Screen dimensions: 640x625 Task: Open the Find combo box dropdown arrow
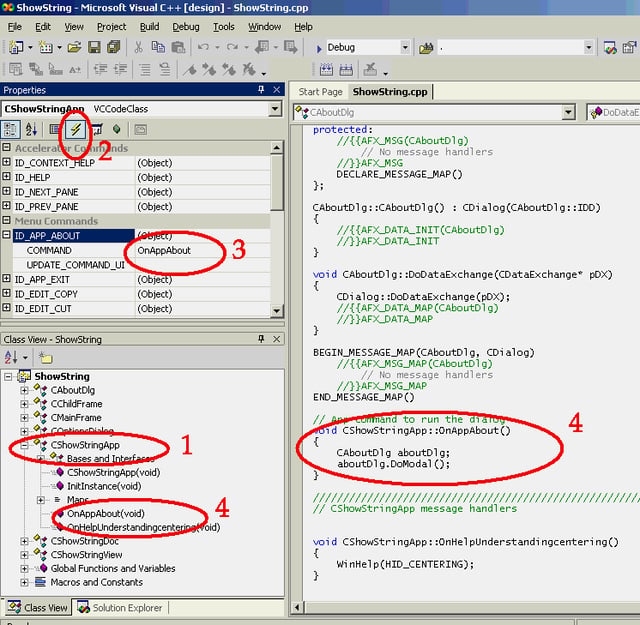click(x=588, y=47)
